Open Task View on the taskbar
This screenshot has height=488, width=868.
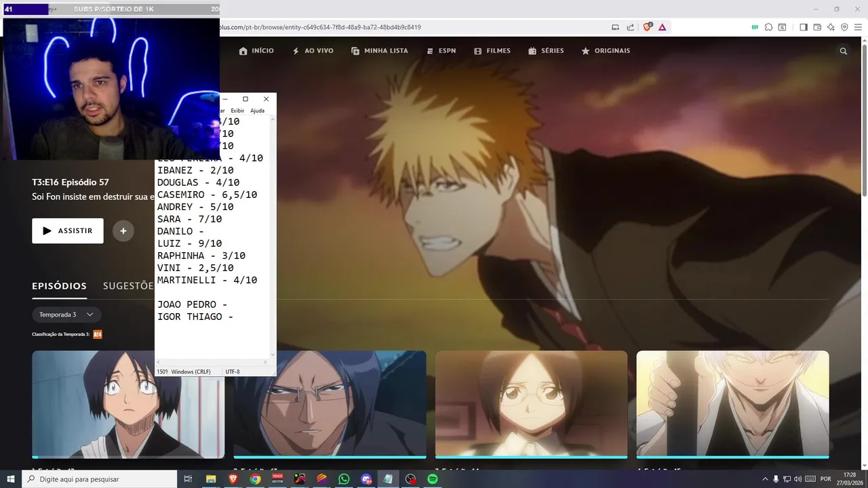tap(188, 479)
